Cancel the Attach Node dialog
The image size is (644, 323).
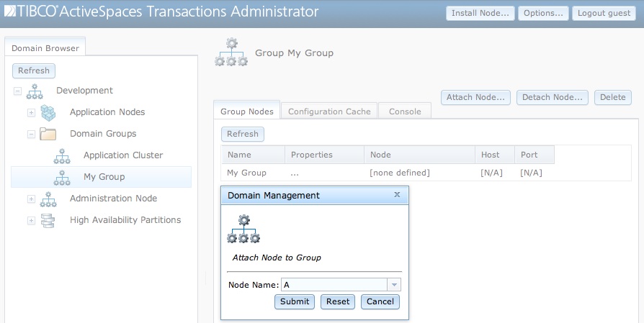380,301
